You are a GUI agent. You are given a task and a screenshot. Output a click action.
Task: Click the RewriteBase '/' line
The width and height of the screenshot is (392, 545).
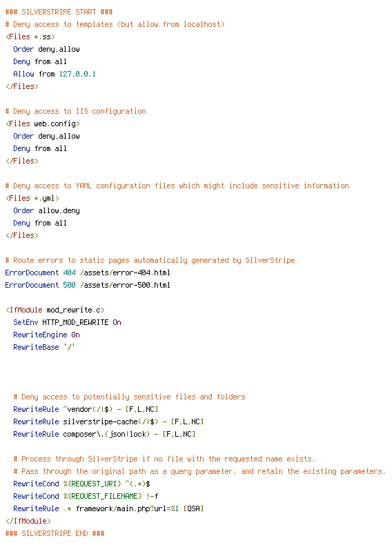click(x=44, y=347)
